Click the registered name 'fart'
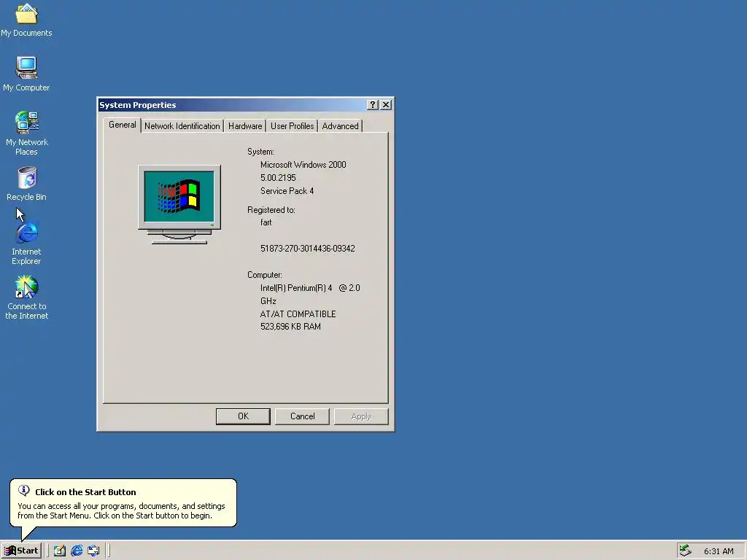747x560 pixels. (266, 222)
